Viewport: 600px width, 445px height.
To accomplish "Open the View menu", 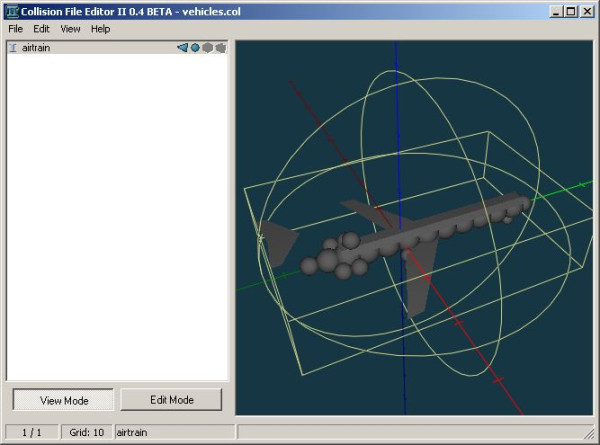I will pyautogui.click(x=70, y=29).
